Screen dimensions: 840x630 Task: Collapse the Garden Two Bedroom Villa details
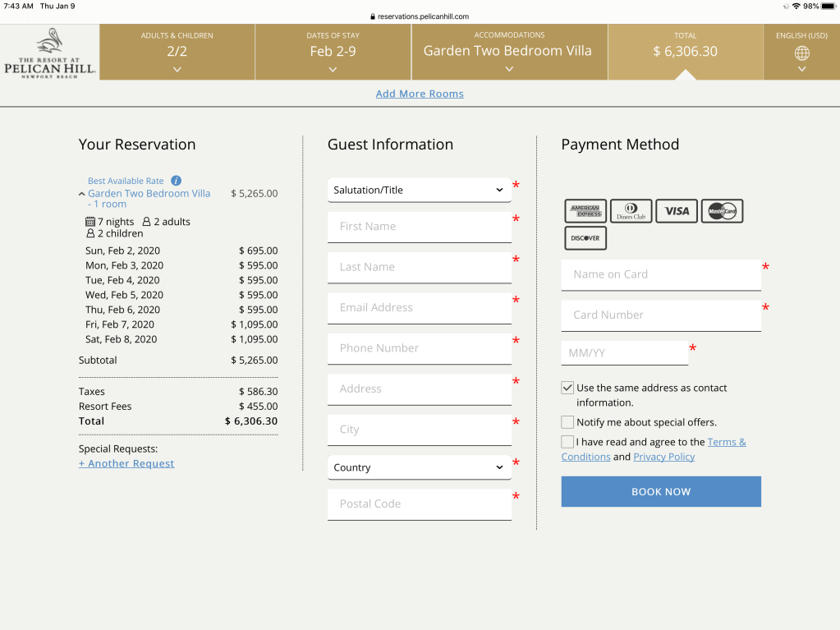point(82,195)
